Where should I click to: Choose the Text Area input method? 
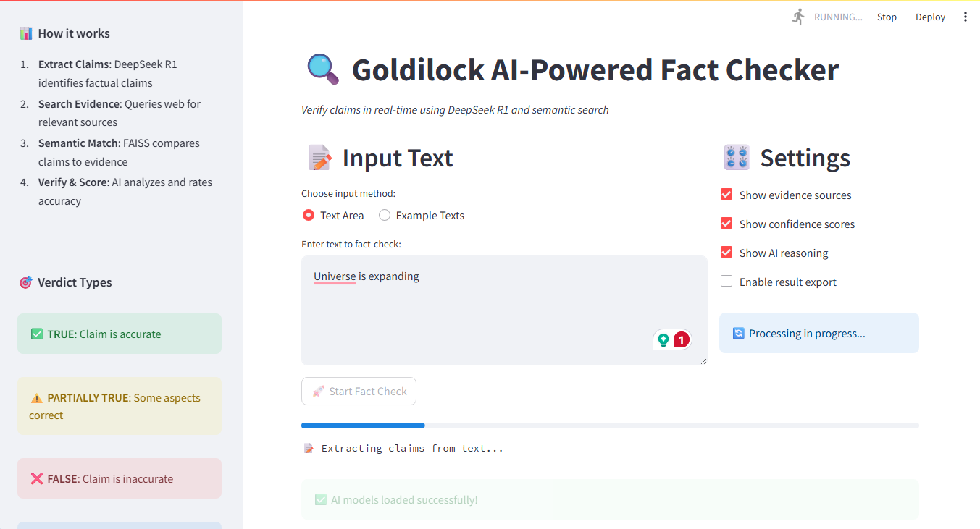pyautogui.click(x=309, y=215)
